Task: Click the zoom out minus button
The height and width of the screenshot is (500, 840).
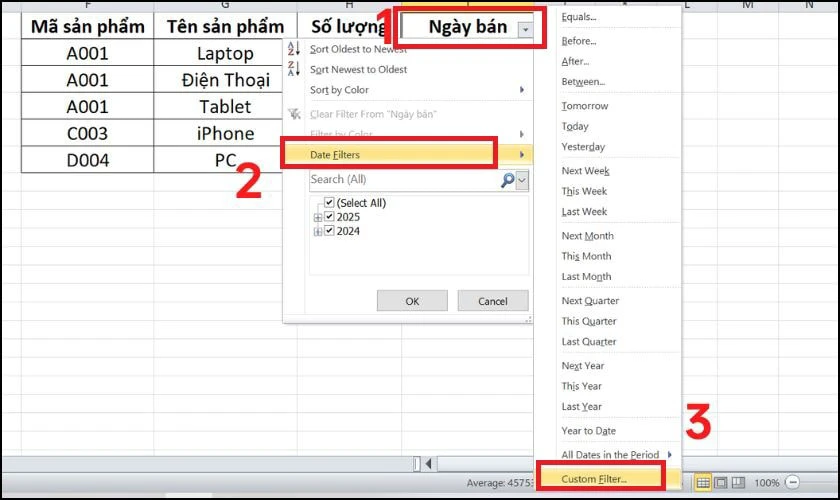Action: click(x=793, y=482)
